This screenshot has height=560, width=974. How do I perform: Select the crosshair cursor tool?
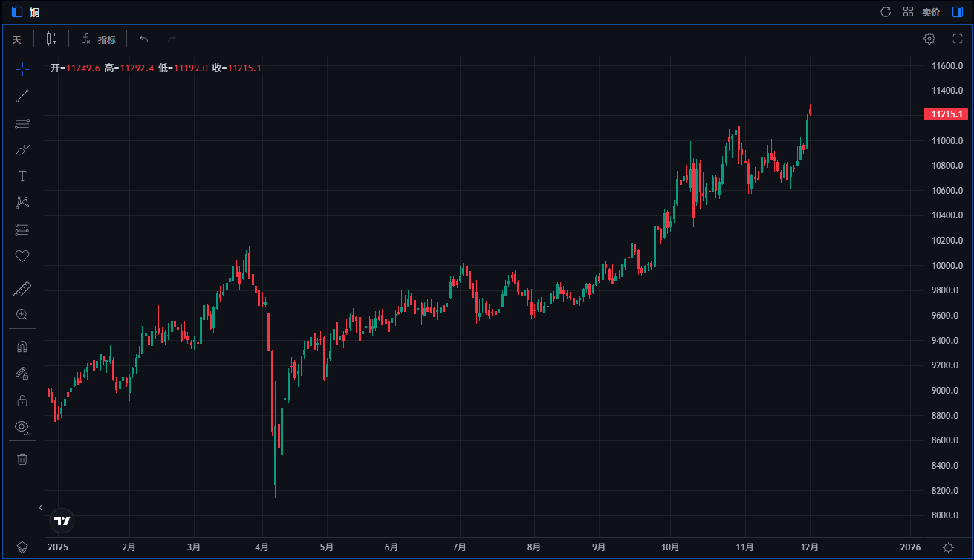pyautogui.click(x=22, y=68)
